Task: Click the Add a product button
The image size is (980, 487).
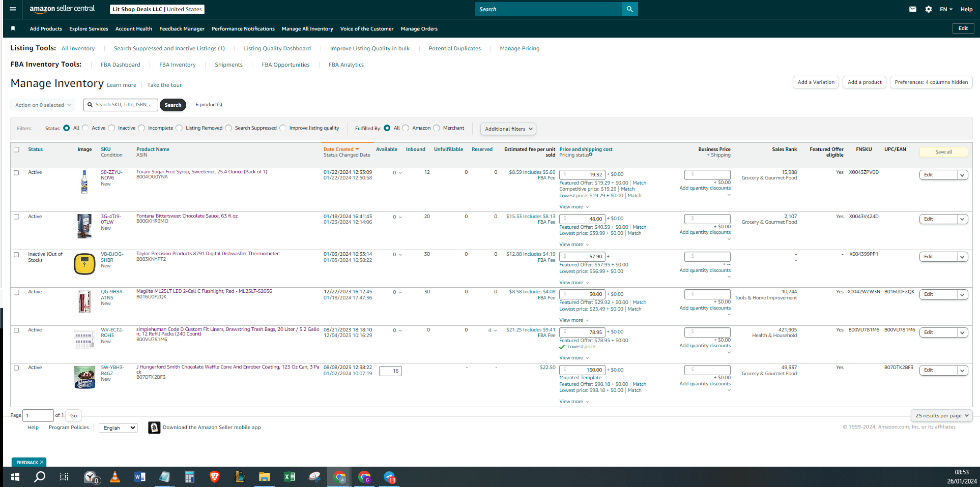Action: (x=864, y=82)
